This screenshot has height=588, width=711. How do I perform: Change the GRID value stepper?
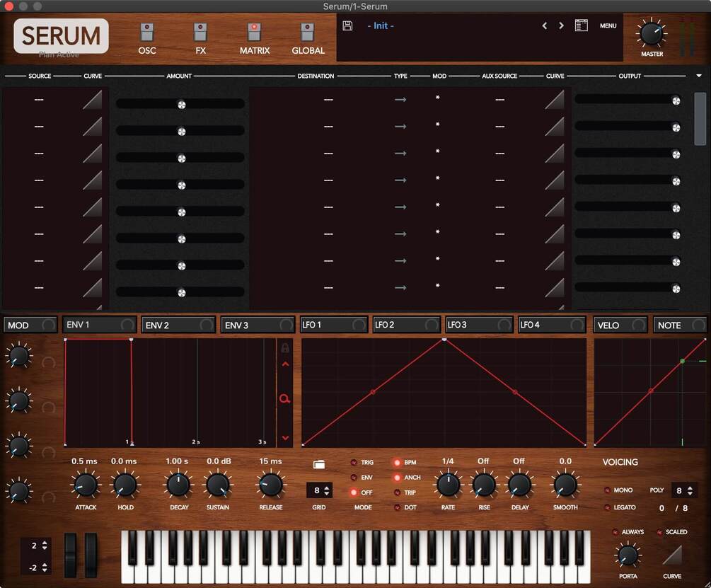(327, 490)
